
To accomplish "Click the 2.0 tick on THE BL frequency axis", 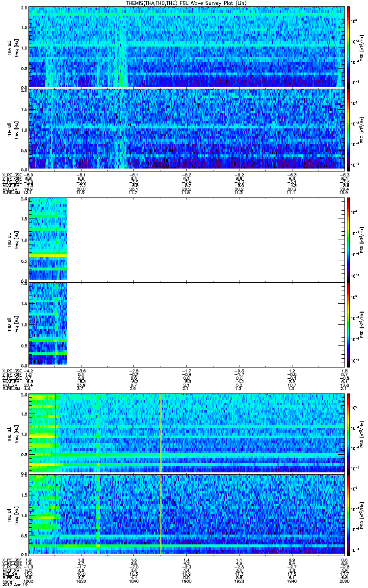I will pos(25,395).
